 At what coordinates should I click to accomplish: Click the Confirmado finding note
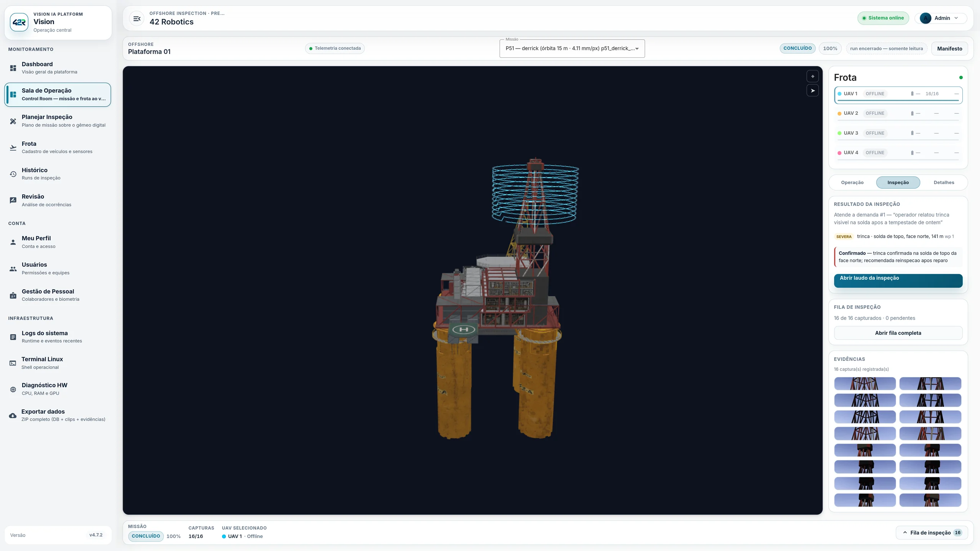(x=898, y=257)
